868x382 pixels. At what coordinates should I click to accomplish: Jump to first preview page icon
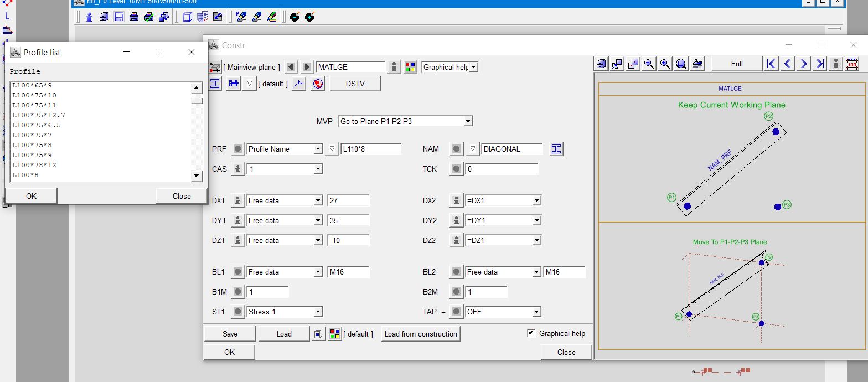[771, 64]
